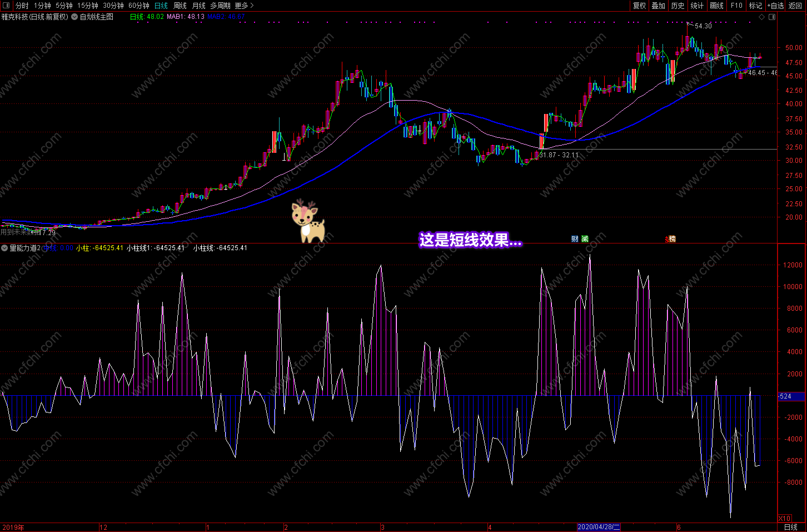Image resolution: width=807 pixels, height=532 pixels.
Task: Click the 日线: 48.02 value readout
Action: click(x=147, y=17)
